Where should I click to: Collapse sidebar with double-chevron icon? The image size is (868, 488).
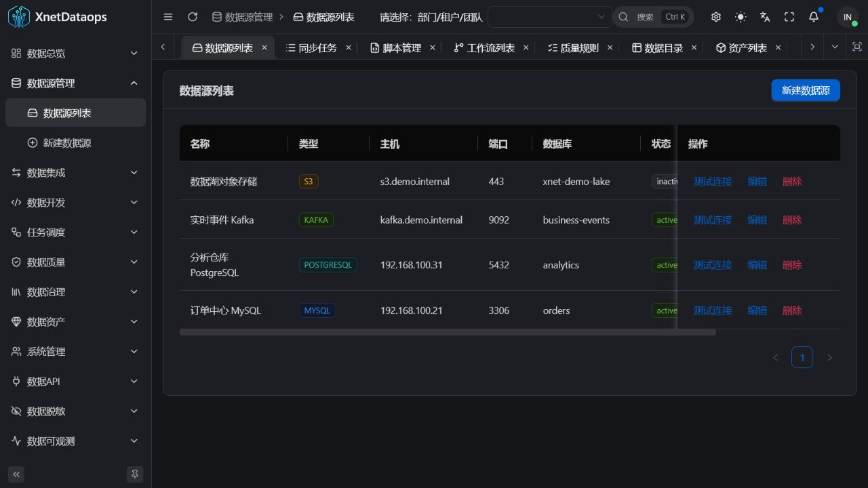[16, 474]
